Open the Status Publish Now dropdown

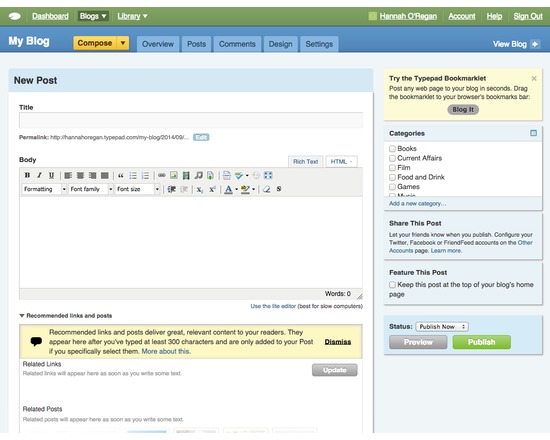coord(442,327)
